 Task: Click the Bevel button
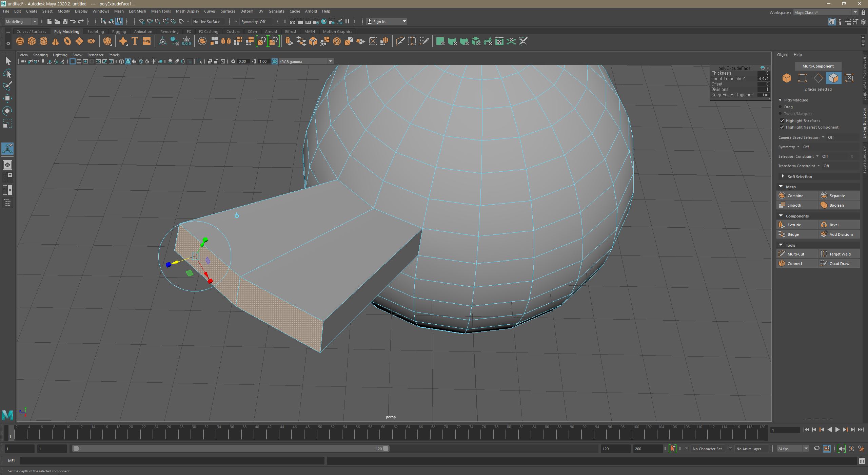(x=834, y=225)
